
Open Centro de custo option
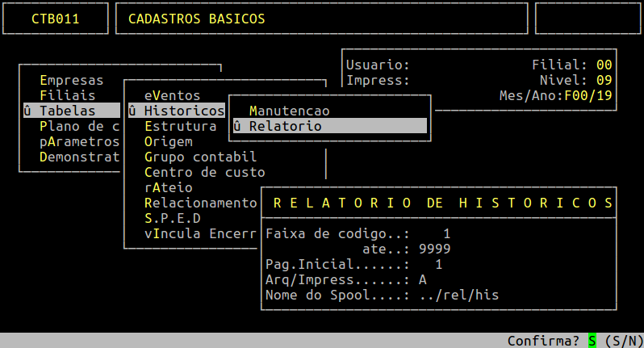204,172
